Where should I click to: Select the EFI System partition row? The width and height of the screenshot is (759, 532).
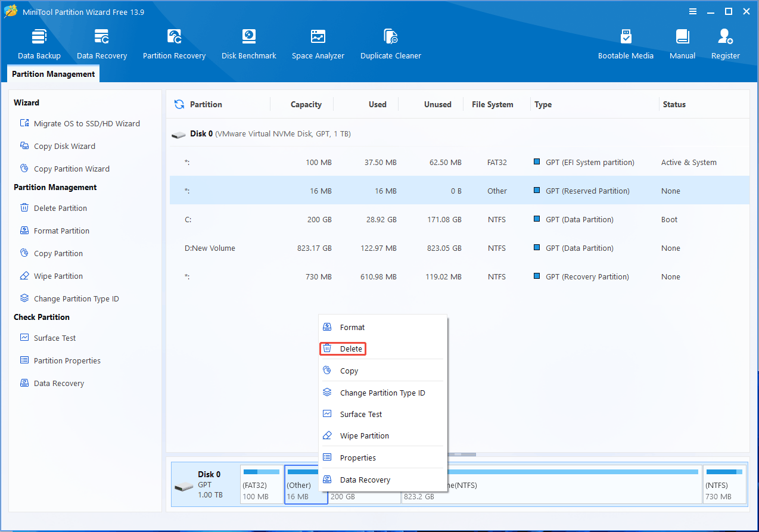point(459,162)
